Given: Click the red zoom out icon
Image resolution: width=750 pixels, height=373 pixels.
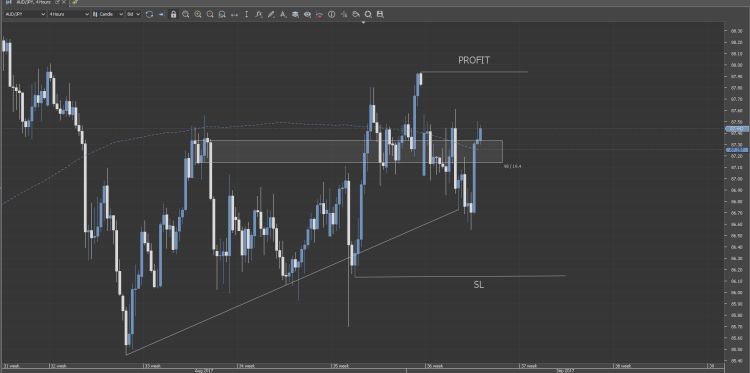Looking at the screenshot, I should click(210, 14).
